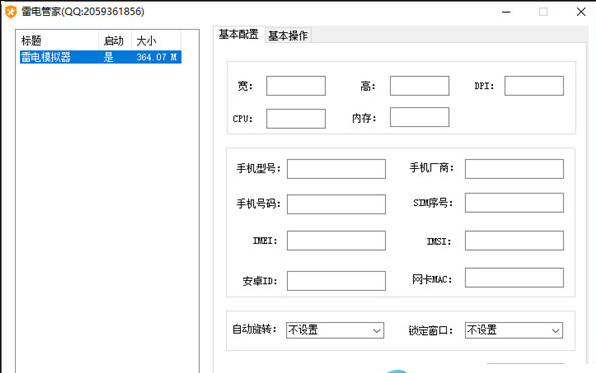The image size is (596, 373).
Task: Click the 雷电管家 app icon in title bar
Action: (x=11, y=11)
